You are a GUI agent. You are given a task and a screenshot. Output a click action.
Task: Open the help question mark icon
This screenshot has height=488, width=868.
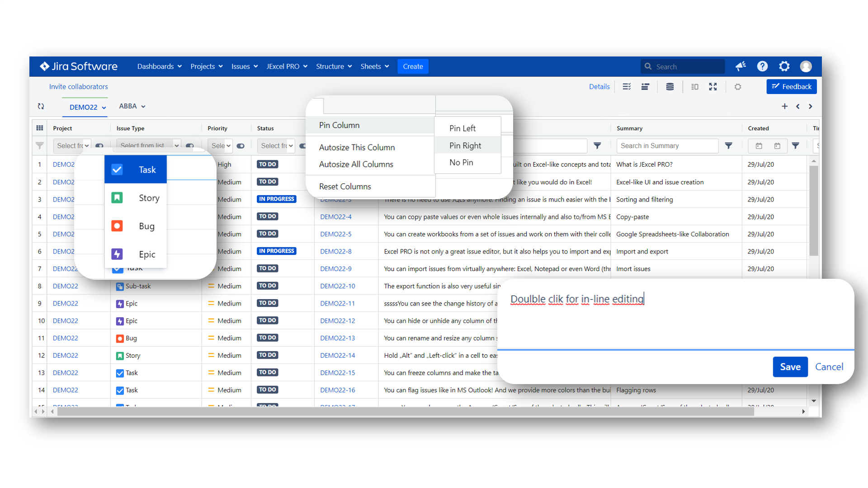(762, 66)
